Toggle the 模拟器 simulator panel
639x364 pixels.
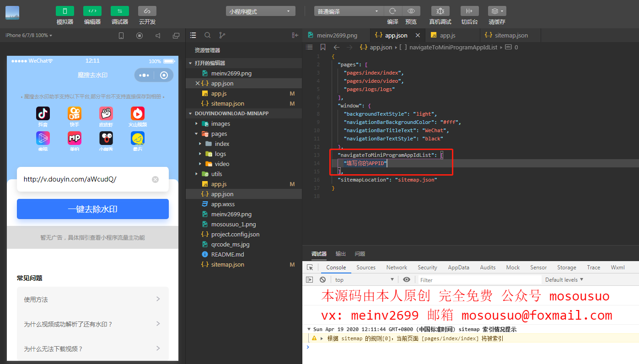click(65, 11)
